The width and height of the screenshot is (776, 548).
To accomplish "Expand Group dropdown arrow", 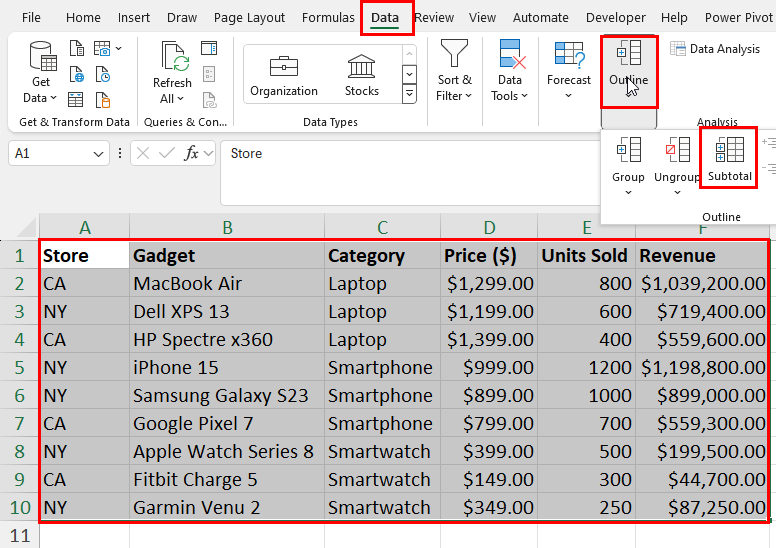I will point(629,193).
